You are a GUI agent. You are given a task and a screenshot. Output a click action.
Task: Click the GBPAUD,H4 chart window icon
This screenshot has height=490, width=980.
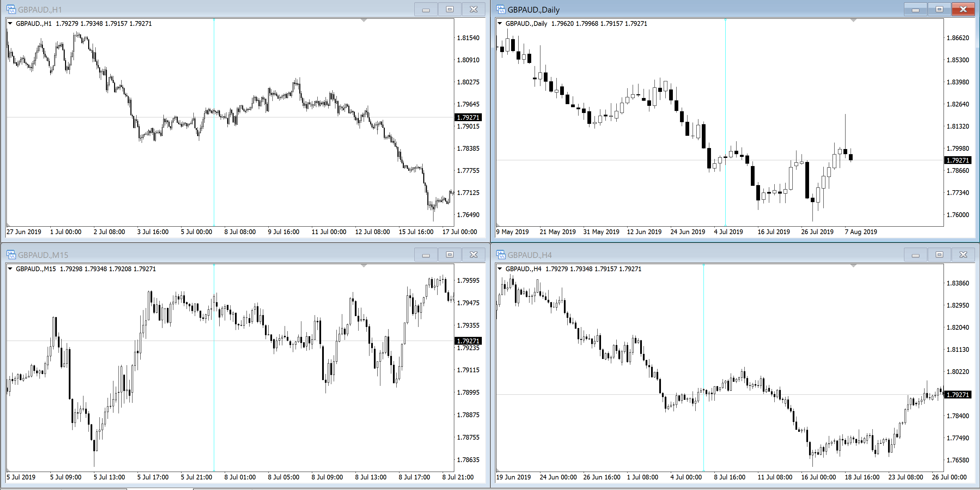(x=501, y=255)
